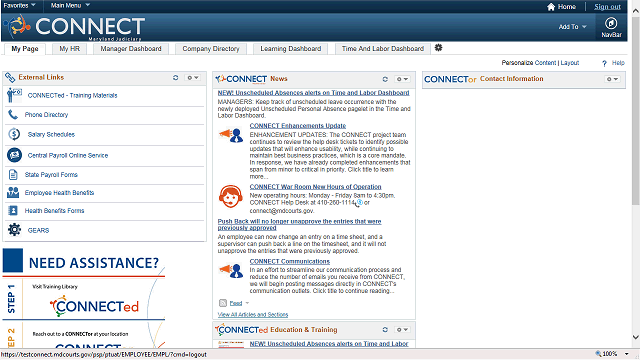The image size is (640, 360).
Task: Click the vertical scrollbar thumb
Action: [636, 110]
